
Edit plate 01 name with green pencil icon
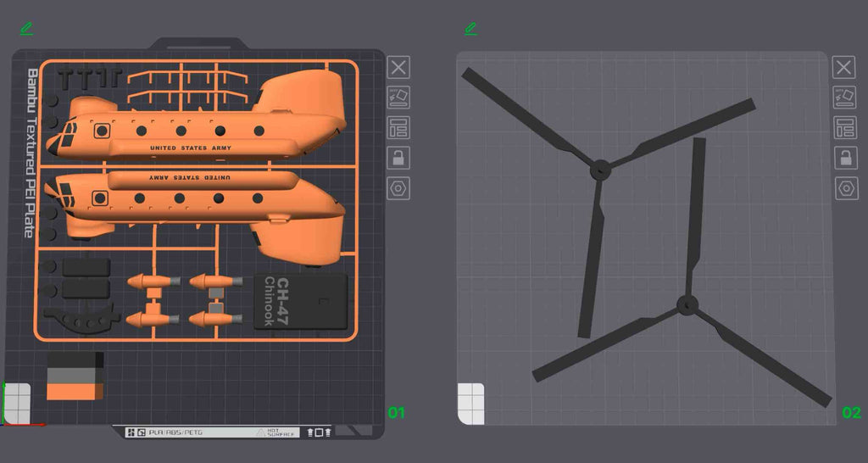click(x=26, y=29)
